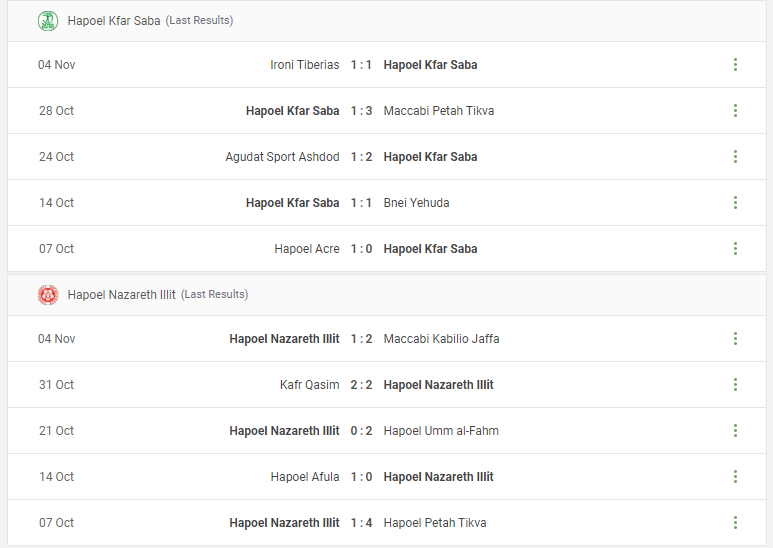Click the 1:1 score against Bnei Yehuda
The width and height of the screenshot is (773, 548).
click(361, 203)
